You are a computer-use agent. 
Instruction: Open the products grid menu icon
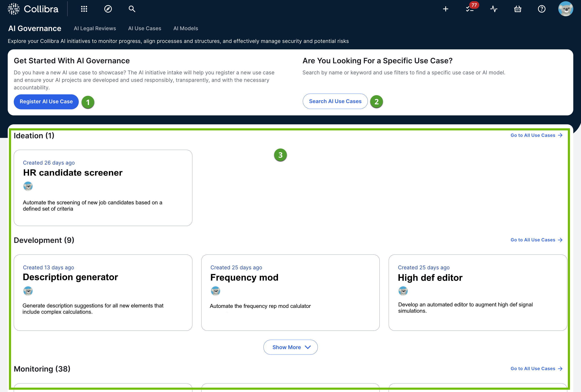click(84, 9)
